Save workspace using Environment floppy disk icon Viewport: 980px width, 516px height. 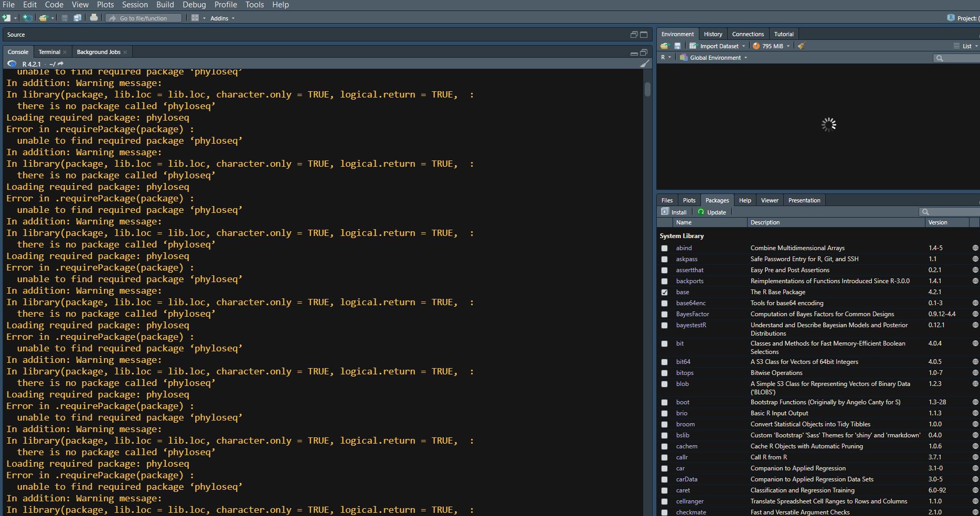(x=677, y=46)
